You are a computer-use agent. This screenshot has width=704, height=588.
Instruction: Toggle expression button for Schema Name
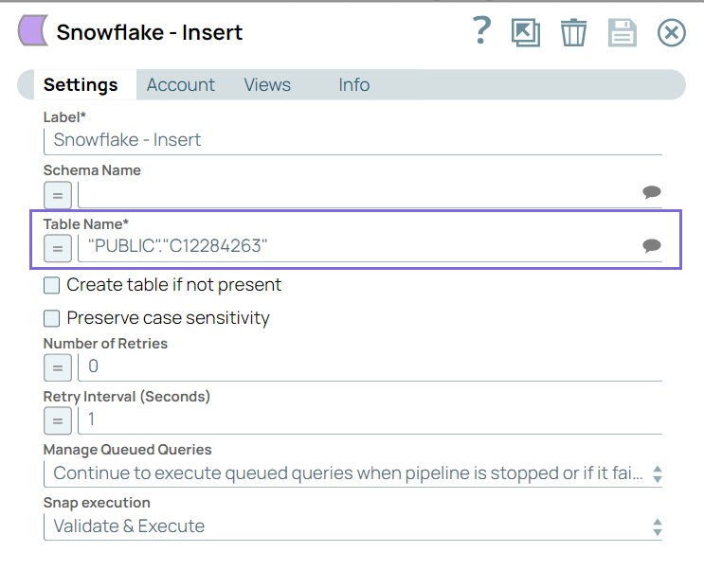58,195
